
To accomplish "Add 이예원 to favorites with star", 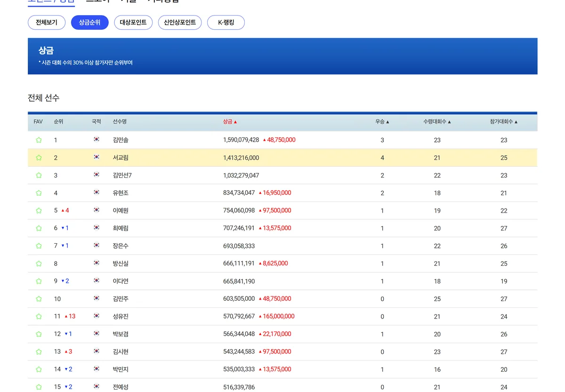I will coord(39,211).
